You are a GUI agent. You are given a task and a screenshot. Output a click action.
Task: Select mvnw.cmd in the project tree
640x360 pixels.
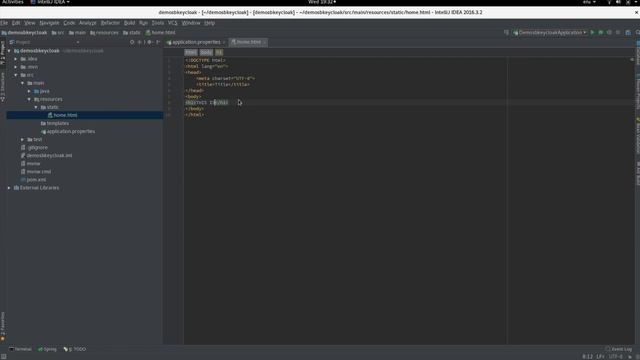36,172
